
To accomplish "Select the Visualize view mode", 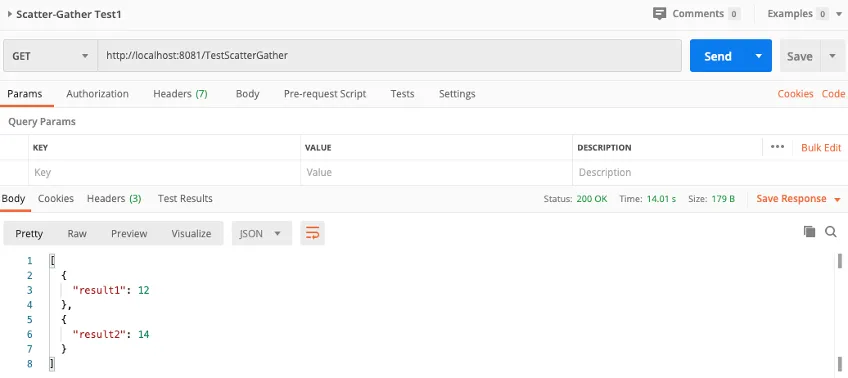I will click(191, 234).
